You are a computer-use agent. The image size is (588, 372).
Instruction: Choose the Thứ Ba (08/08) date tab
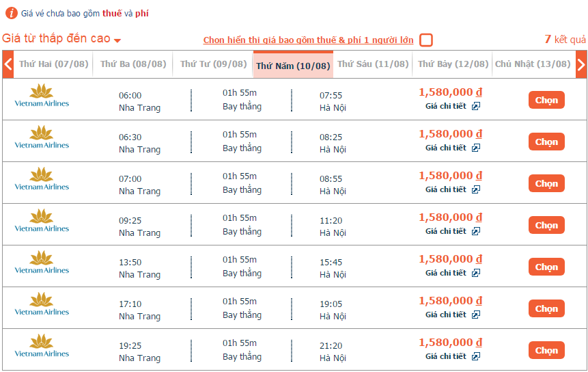(133, 64)
